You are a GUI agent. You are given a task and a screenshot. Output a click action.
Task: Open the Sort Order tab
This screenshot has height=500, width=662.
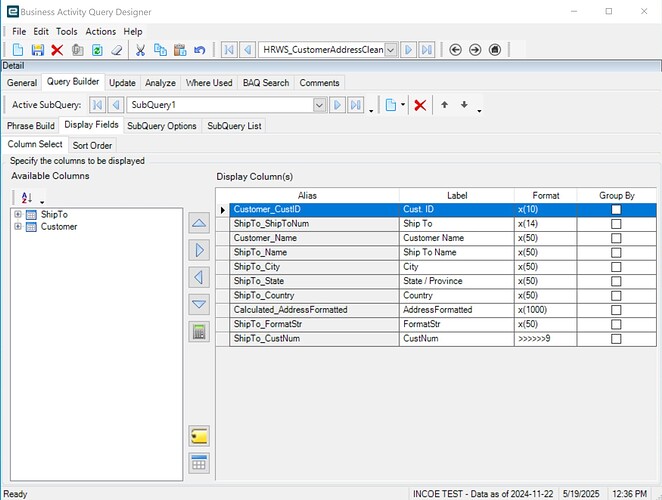point(92,145)
